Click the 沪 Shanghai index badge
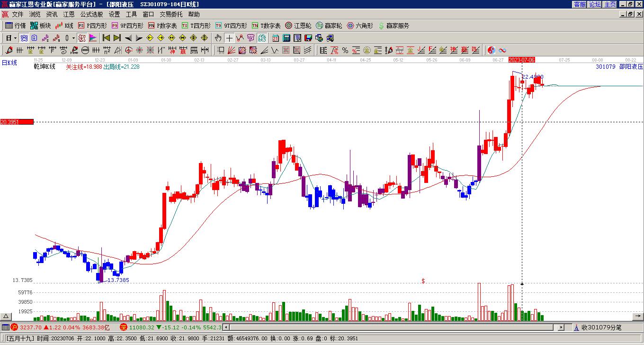Screen dimensions: 644x345 pos(14,327)
